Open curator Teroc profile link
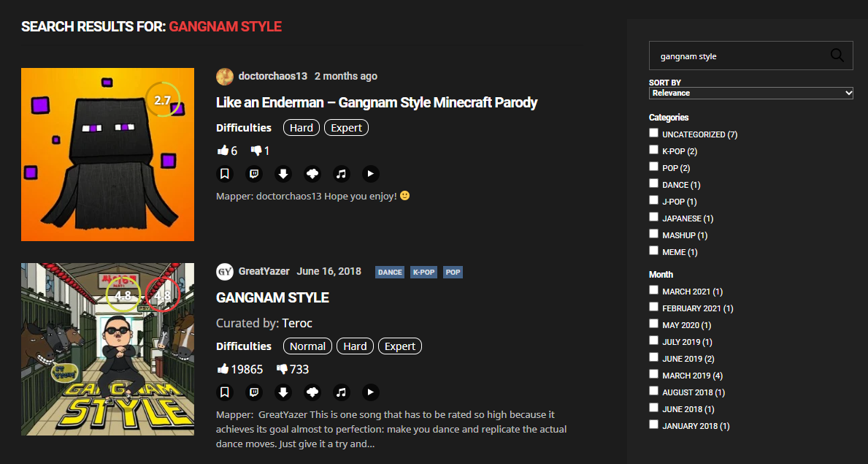Viewport: 868px width, 464px height. point(296,323)
